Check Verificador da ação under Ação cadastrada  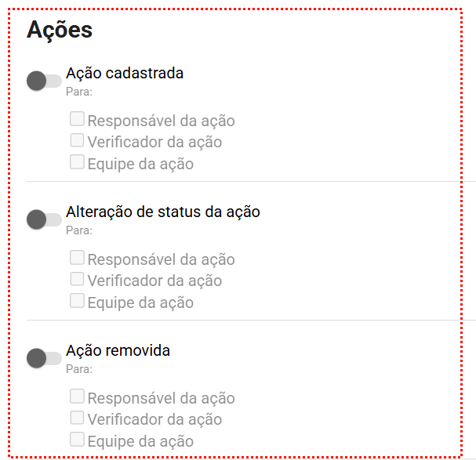click(x=77, y=141)
